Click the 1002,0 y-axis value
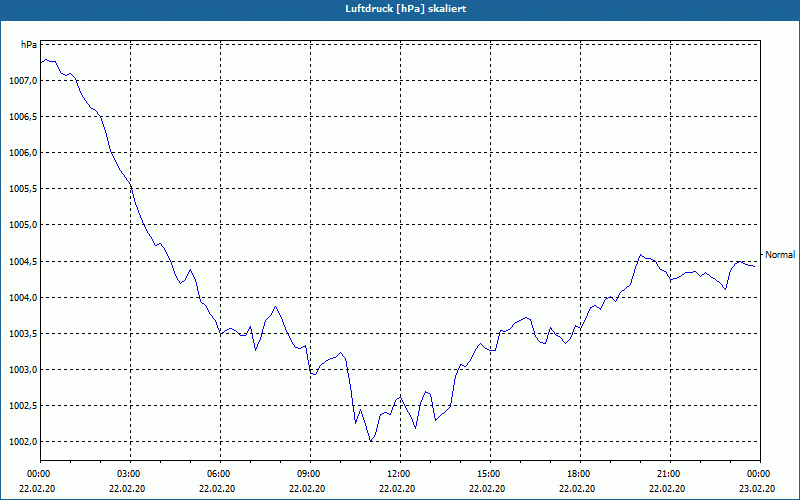 pyautogui.click(x=23, y=442)
